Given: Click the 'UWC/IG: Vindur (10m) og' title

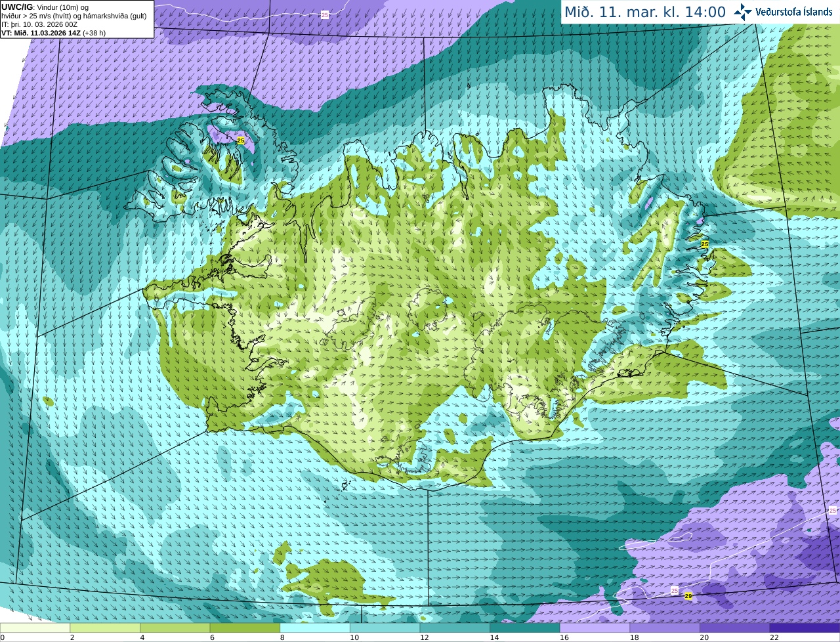Looking at the screenshot, I should 45,7.
